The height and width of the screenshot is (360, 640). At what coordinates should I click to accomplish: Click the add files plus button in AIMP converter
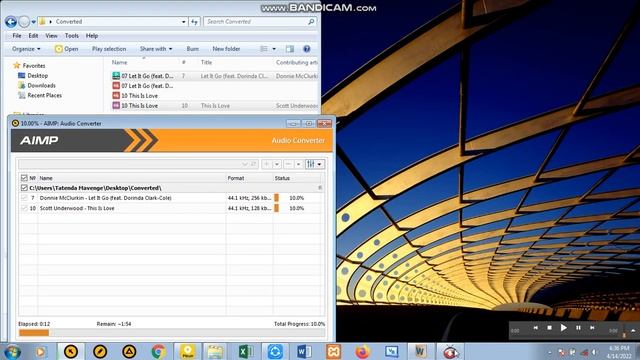point(267,164)
